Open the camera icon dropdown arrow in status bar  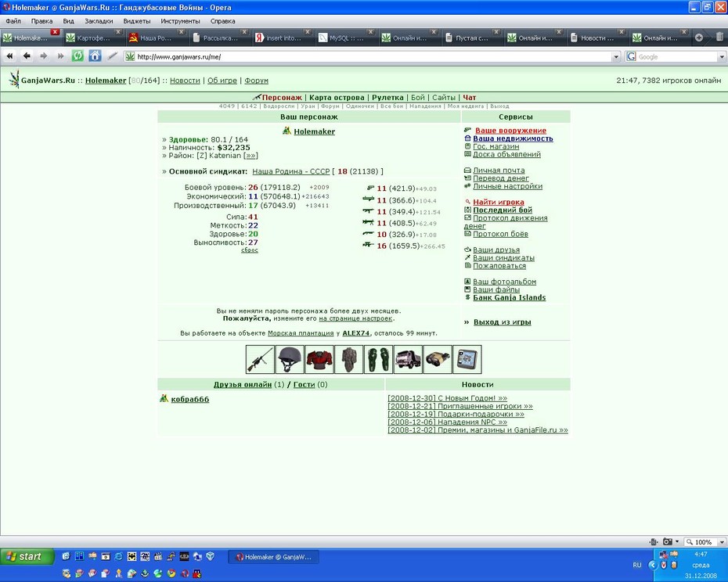677,541
